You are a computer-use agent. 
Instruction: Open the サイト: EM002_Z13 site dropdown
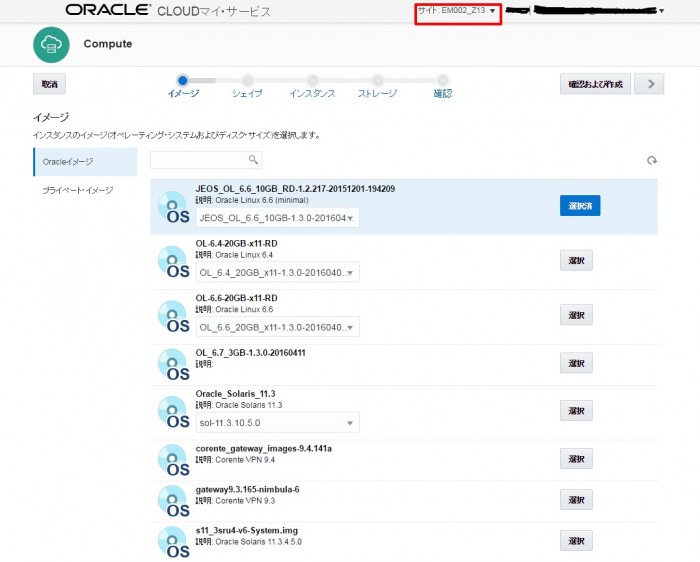(x=458, y=11)
